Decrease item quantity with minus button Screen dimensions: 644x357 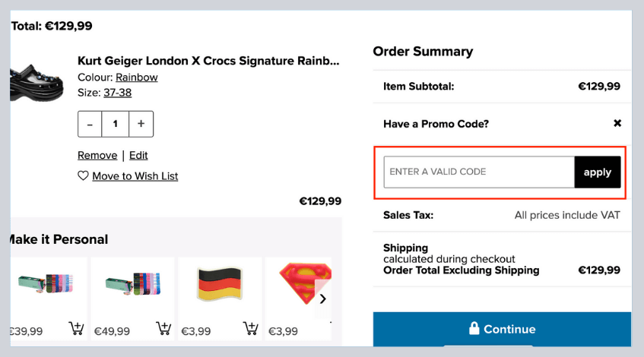pos(90,124)
